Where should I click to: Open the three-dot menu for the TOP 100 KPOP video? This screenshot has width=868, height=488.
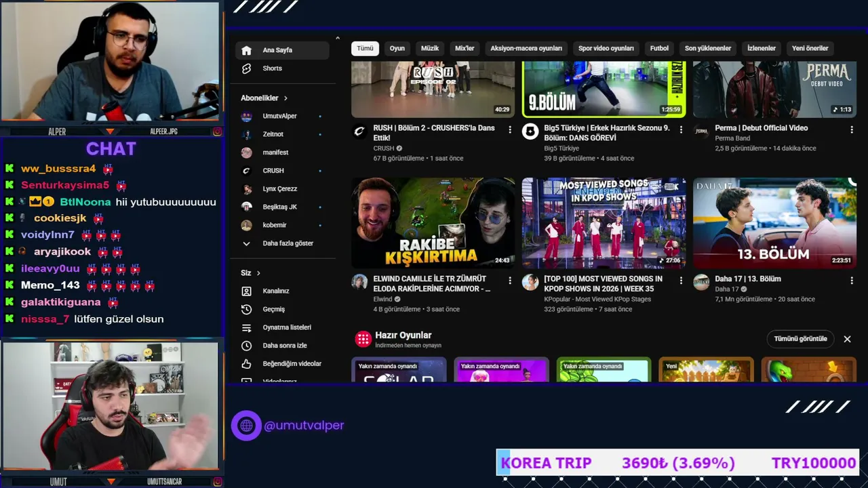[x=681, y=280]
